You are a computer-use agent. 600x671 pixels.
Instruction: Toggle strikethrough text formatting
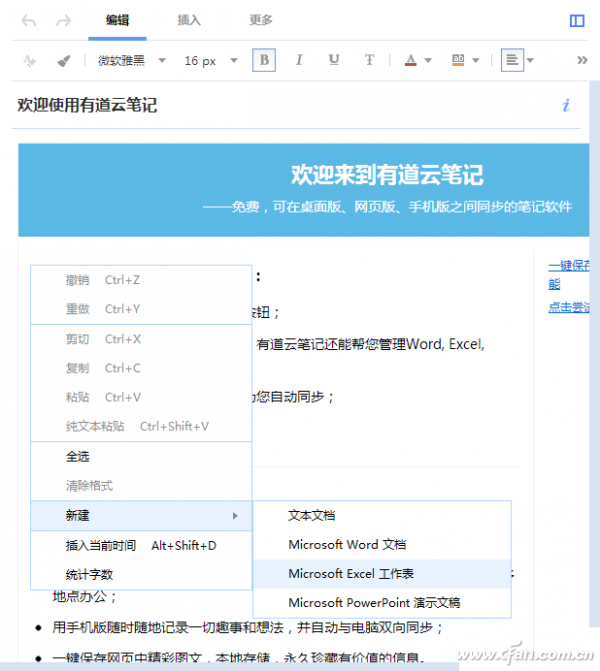coord(369,60)
